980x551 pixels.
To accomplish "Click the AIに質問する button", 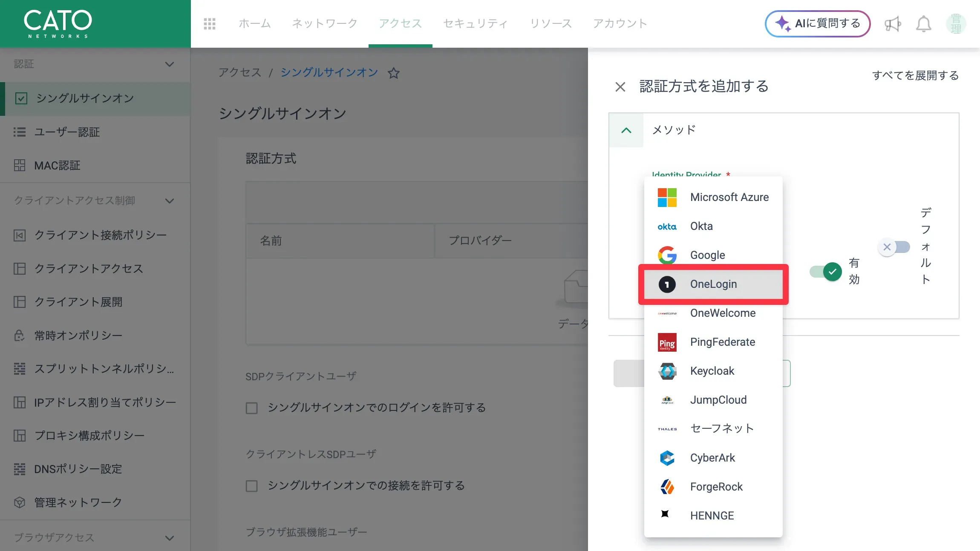I will pos(817,24).
